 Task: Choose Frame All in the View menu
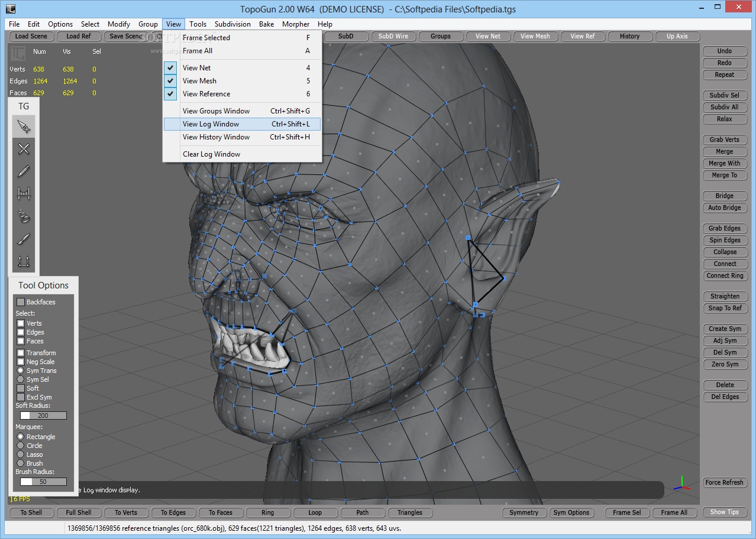click(242, 51)
